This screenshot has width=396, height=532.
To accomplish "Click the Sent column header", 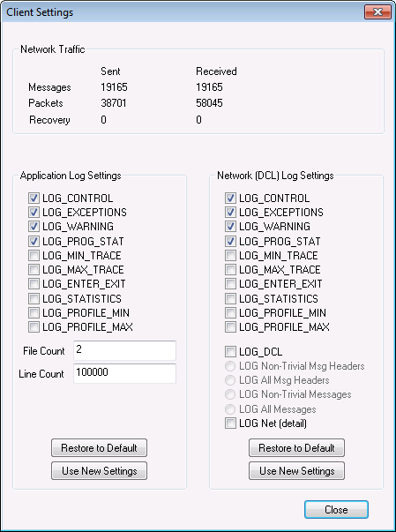I will (x=110, y=71).
